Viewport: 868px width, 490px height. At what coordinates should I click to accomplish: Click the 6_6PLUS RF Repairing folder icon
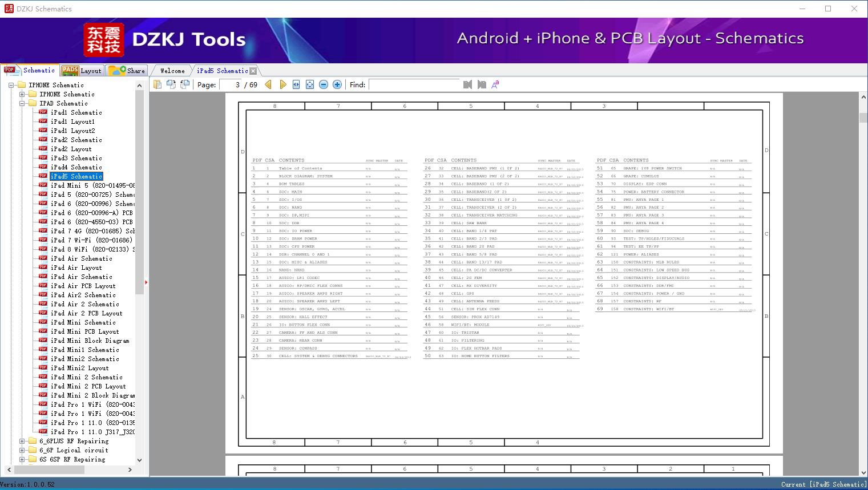click(33, 441)
